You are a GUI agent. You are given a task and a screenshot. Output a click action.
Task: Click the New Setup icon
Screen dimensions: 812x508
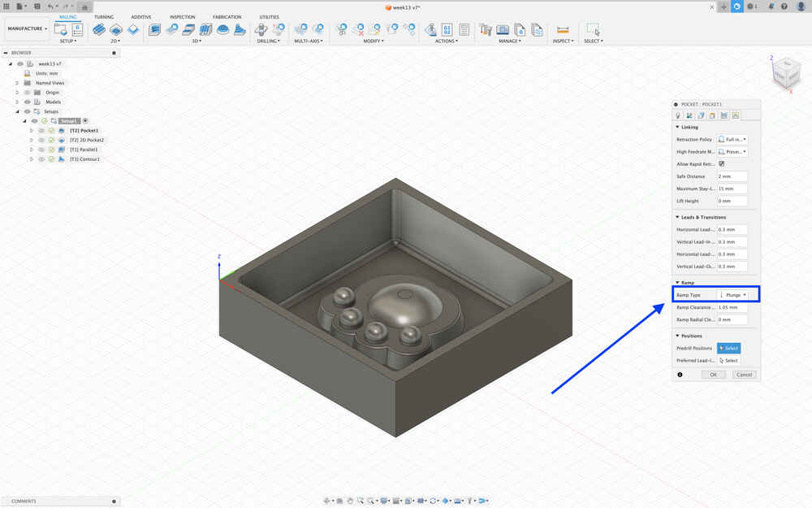tap(61, 30)
